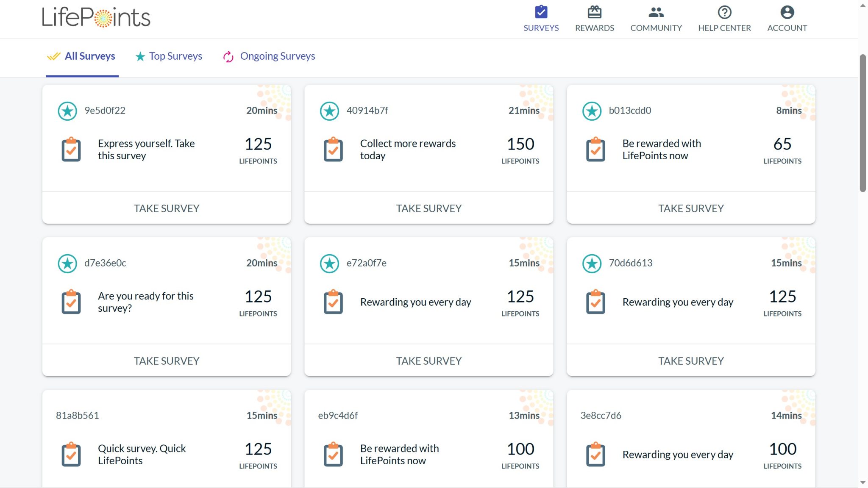Click the star icon of Top Surveys
This screenshot has width=868, height=488.
click(x=140, y=56)
